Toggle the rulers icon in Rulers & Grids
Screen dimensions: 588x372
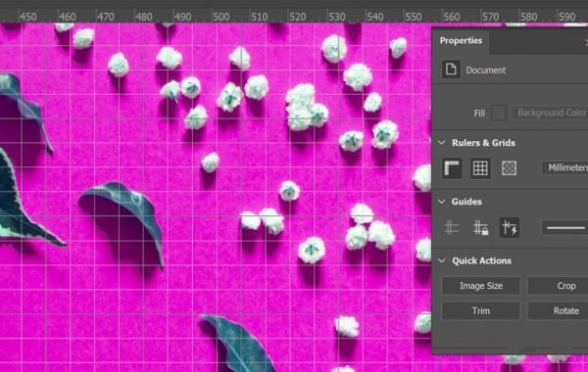point(452,168)
